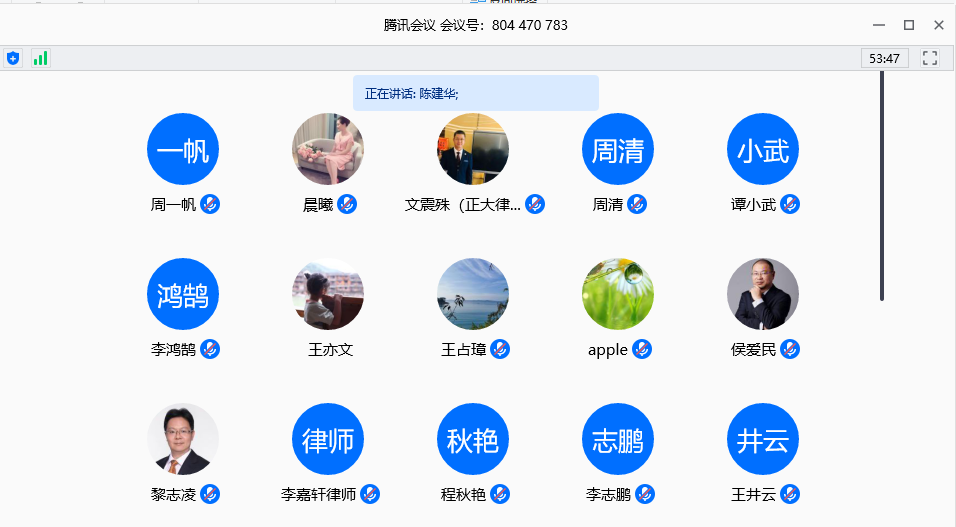Select the blue 井云 avatar
The height and width of the screenshot is (527, 956).
tap(763, 439)
